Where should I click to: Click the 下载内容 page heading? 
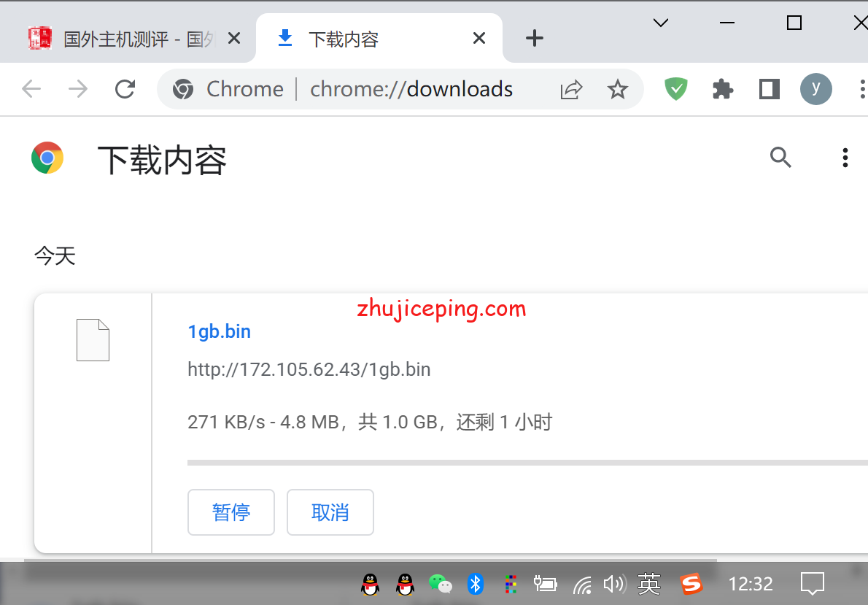162,161
